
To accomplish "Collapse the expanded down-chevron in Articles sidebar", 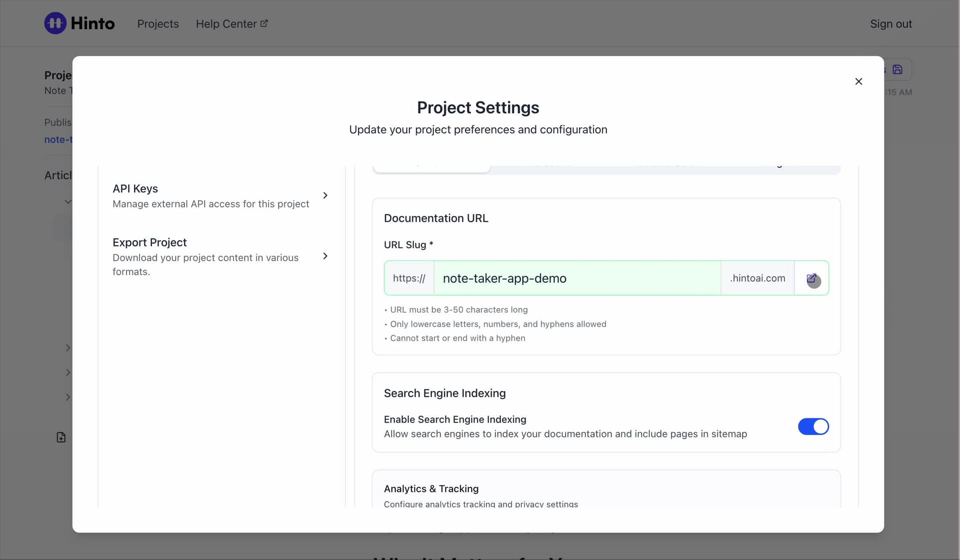I will (68, 202).
